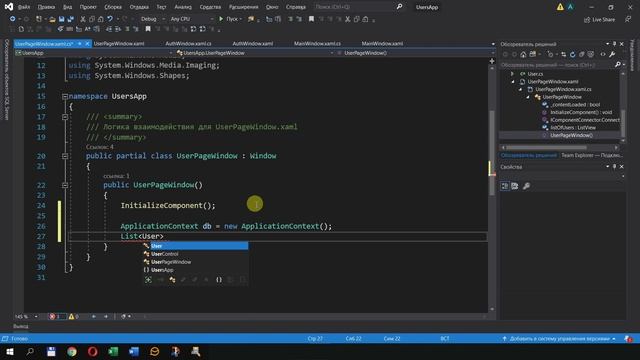Click the Preview Selected Items eye icon

pos(602,54)
